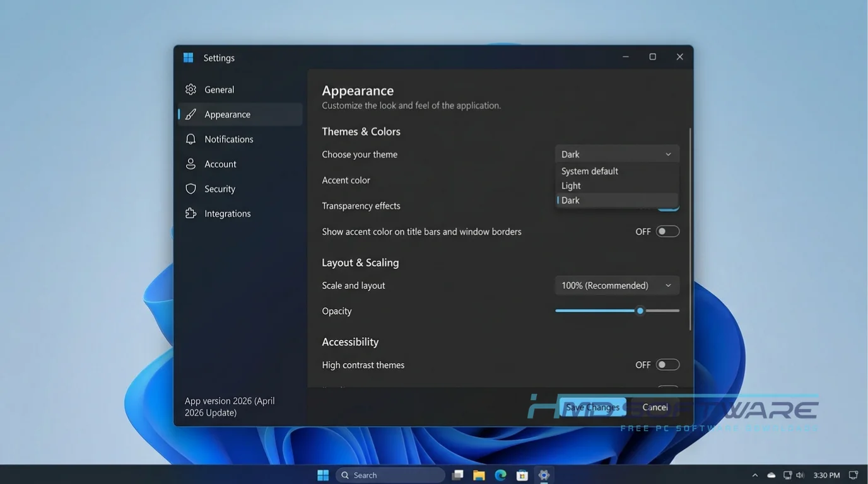Show hidden icons chevron in system tray
This screenshot has height=484, width=868.
click(754, 475)
